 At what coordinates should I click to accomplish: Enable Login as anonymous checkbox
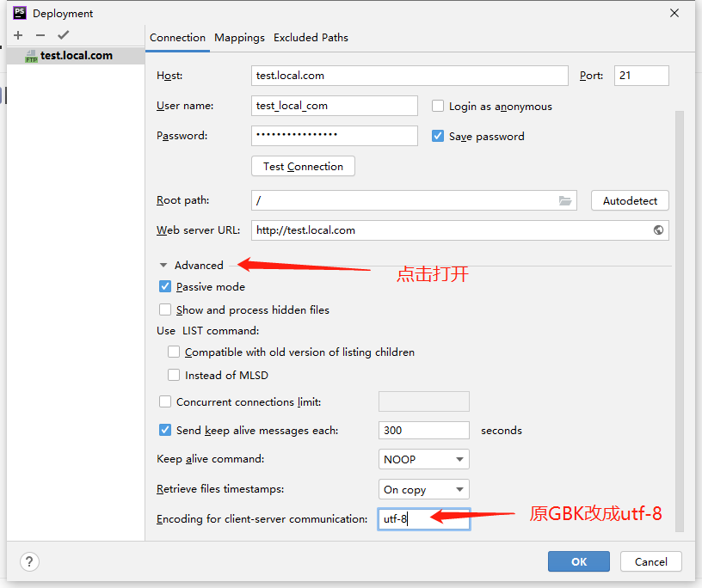coord(438,106)
